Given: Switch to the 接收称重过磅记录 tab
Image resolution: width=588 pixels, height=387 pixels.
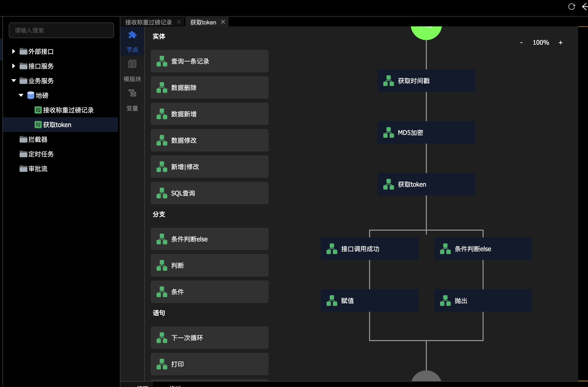Looking at the screenshot, I should pos(148,22).
